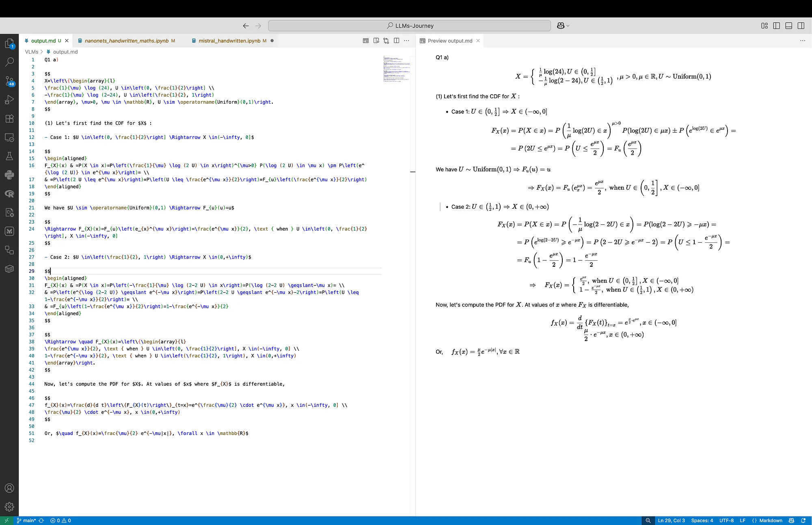This screenshot has width=812, height=525.
Task: Go to line via Ln 29, Col 3
Action: click(671, 521)
